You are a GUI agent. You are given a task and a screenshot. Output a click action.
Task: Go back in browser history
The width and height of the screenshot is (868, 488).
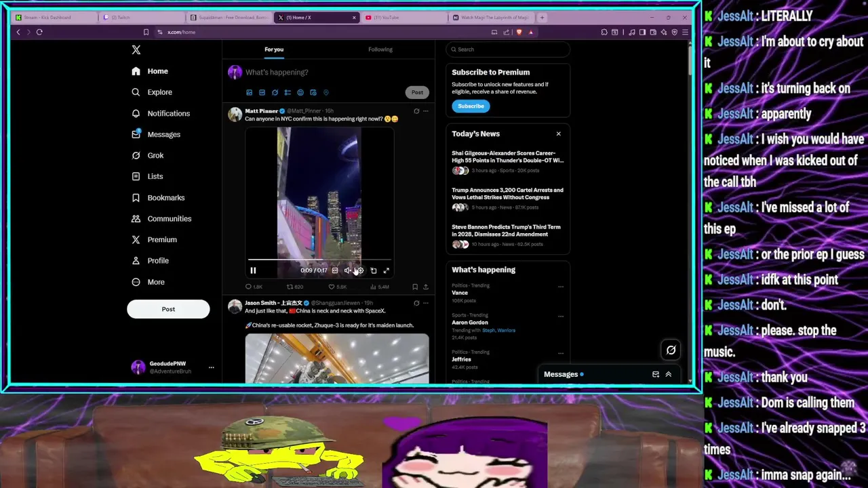pyautogui.click(x=18, y=32)
